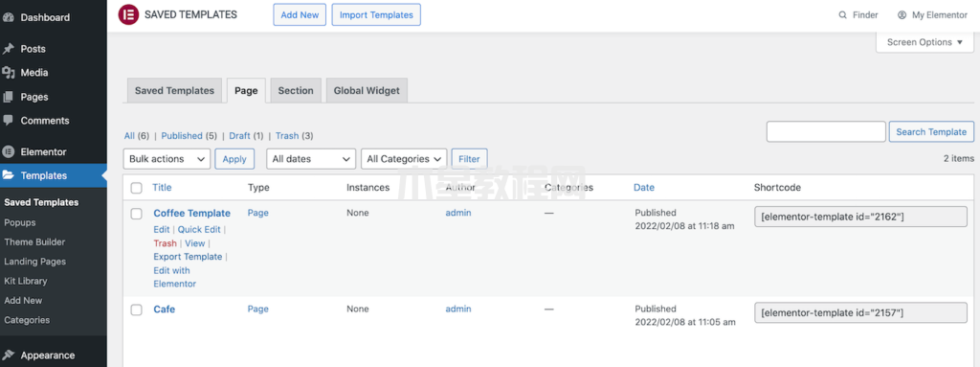Click the Elementor logo in header

click(x=128, y=14)
